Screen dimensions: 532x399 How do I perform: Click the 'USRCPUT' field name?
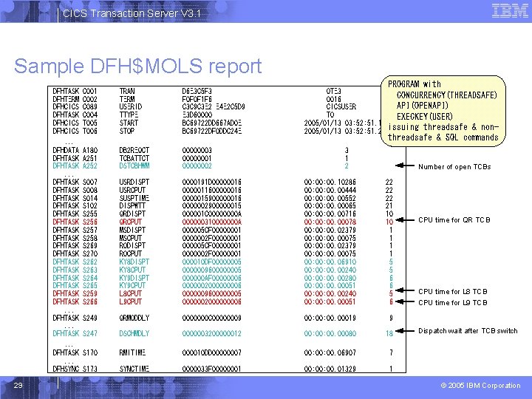click(133, 190)
